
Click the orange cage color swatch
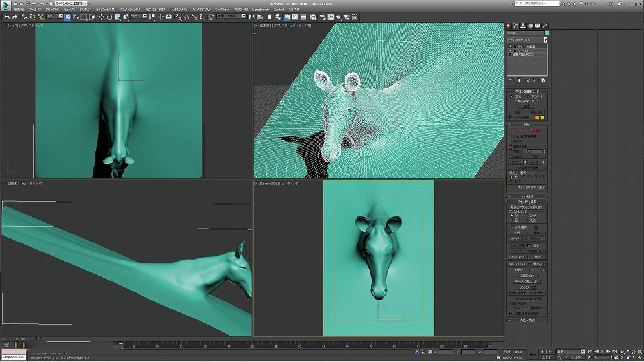(x=537, y=117)
